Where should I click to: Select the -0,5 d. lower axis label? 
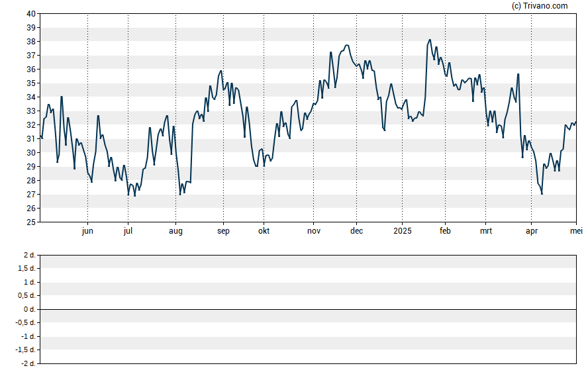coord(26,322)
